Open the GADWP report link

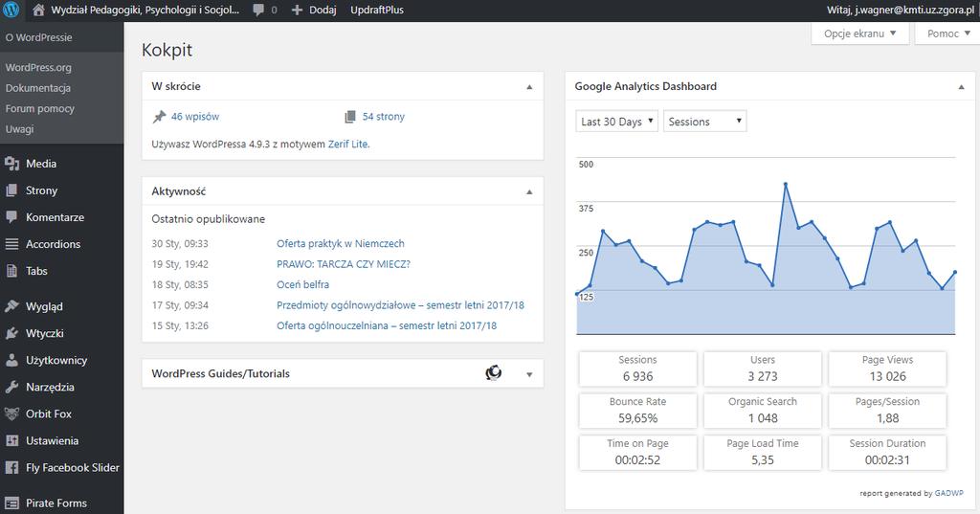click(x=948, y=493)
